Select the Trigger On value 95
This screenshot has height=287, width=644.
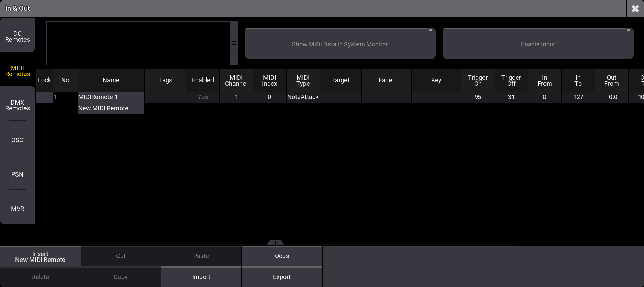(478, 97)
